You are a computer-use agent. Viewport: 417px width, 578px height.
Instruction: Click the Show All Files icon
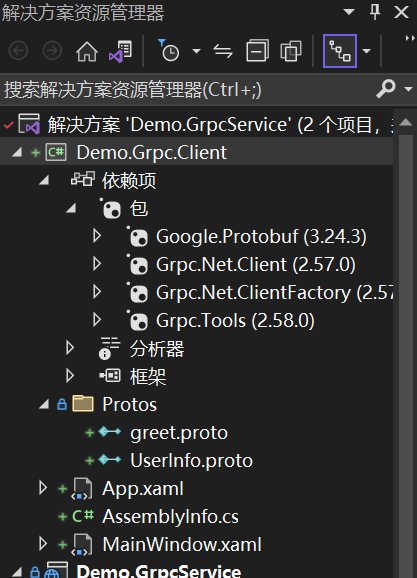(x=291, y=51)
